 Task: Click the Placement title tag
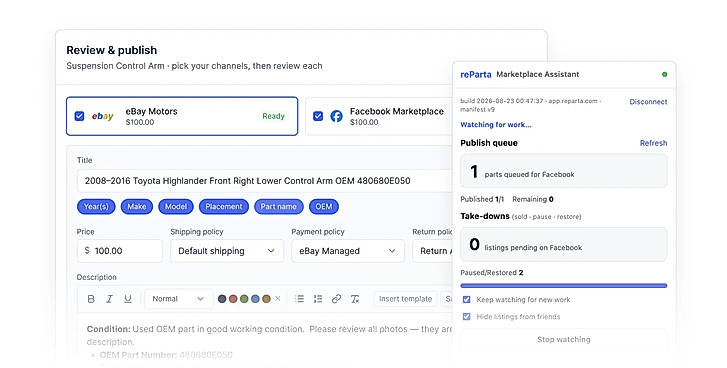[224, 207]
